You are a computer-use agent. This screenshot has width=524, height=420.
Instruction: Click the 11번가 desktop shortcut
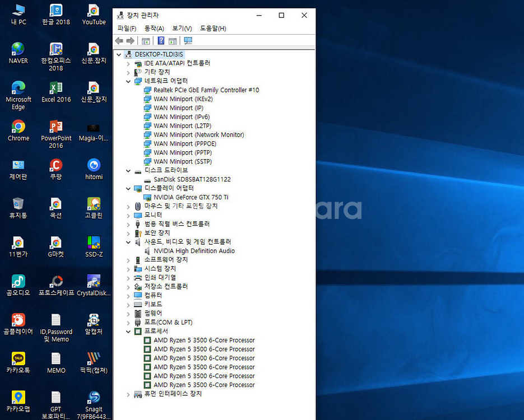coord(18,247)
